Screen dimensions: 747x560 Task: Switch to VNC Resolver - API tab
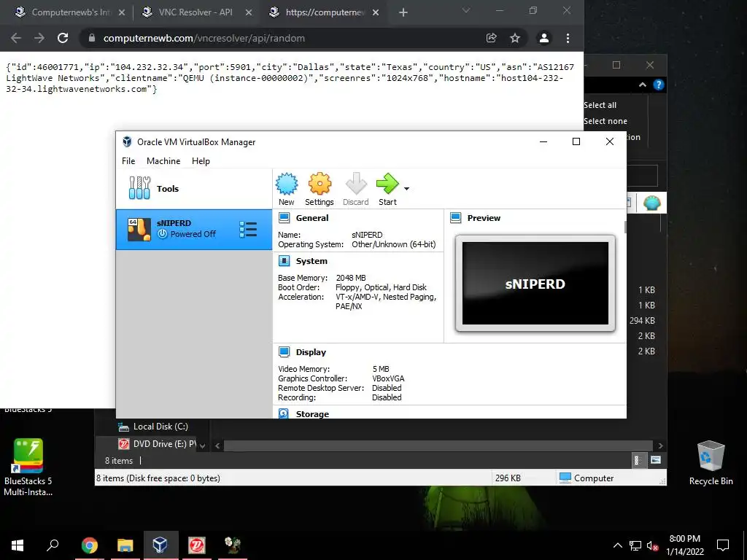coord(196,12)
